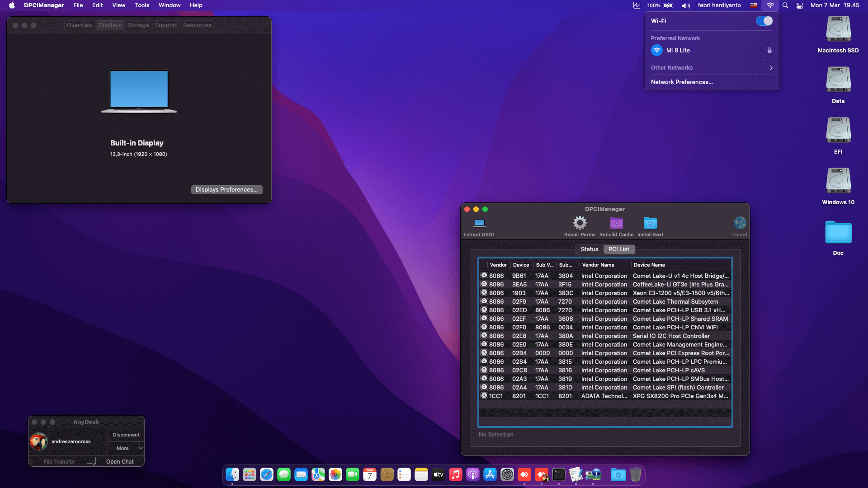Image resolution: width=868 pixels, height=488 pixels.
Task: Select the Windows 10 drive icon
Action: tap(838, 181)
